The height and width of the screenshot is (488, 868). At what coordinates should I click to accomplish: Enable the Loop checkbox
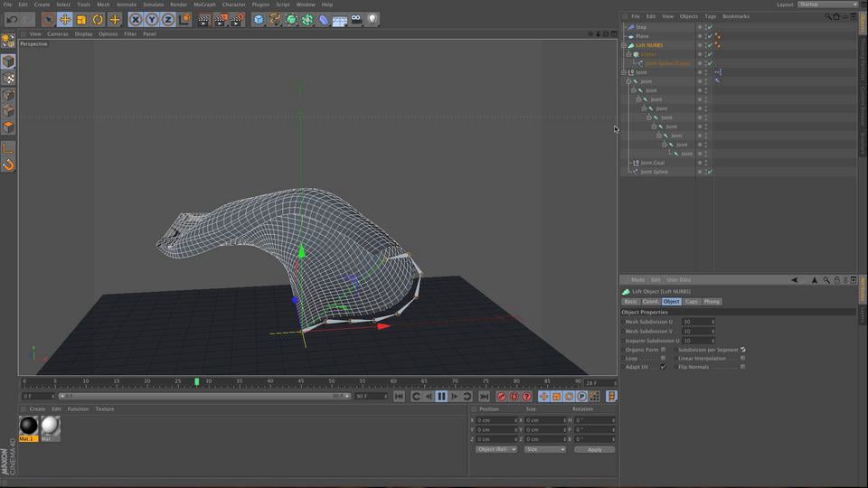663,358
